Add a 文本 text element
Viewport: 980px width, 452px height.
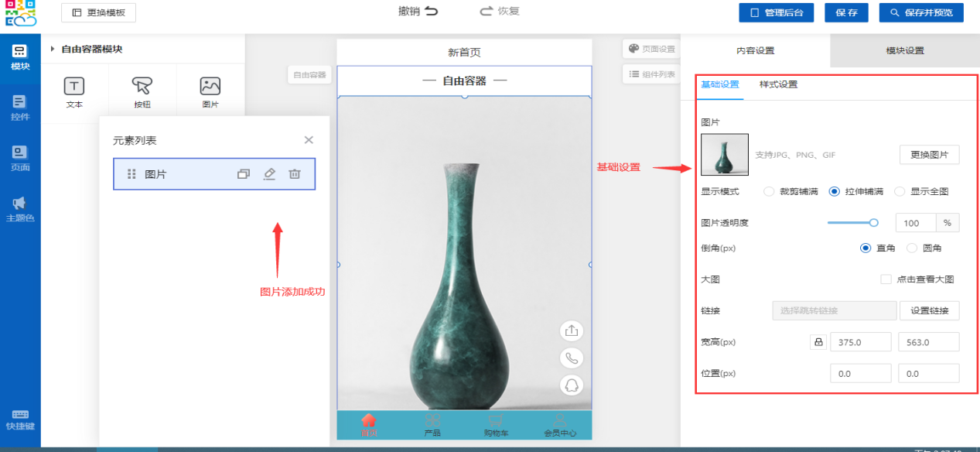74,92
